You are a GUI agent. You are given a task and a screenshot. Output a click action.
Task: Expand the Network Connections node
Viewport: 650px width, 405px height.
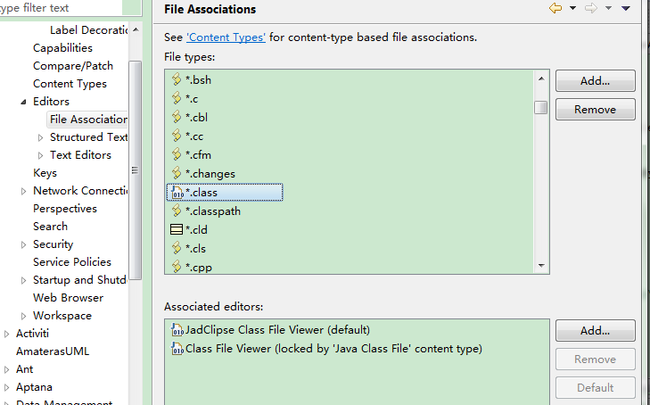pos(24,191)
